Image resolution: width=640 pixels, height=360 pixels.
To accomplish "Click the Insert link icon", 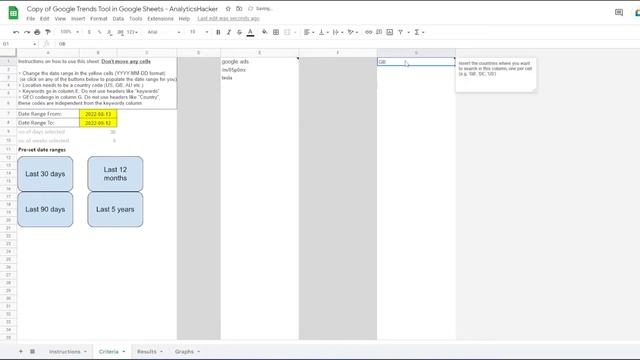I will [x=369, y=32].
